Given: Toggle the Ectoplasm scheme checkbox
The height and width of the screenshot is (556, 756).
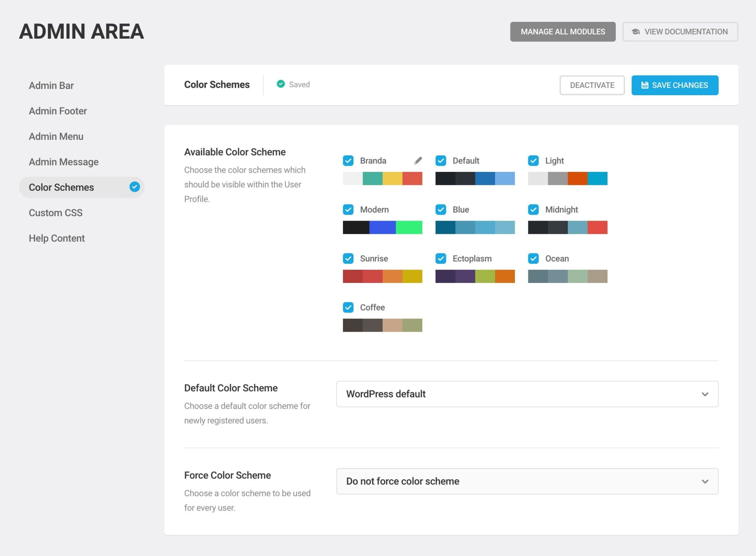Looking at the screenshot, I should [441, 259].
